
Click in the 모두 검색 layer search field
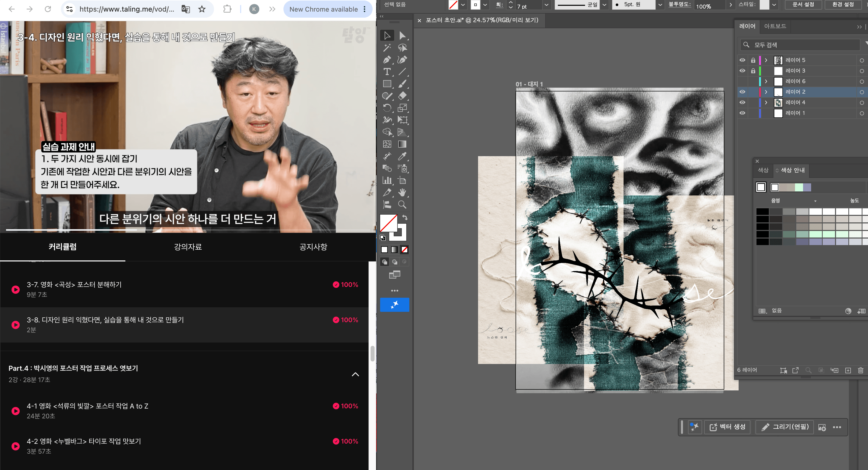coord(801,45)
